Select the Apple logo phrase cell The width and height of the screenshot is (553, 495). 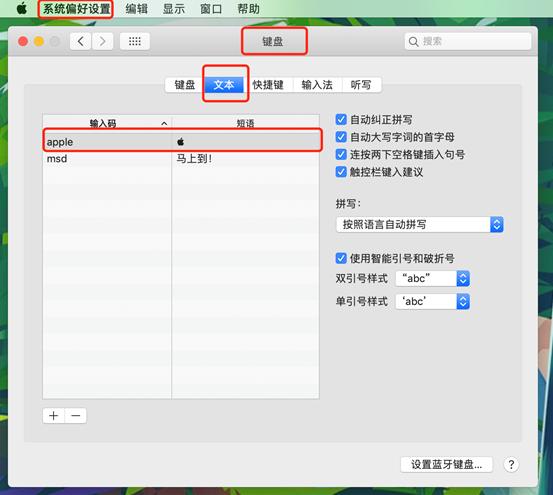tap(245, 142)
